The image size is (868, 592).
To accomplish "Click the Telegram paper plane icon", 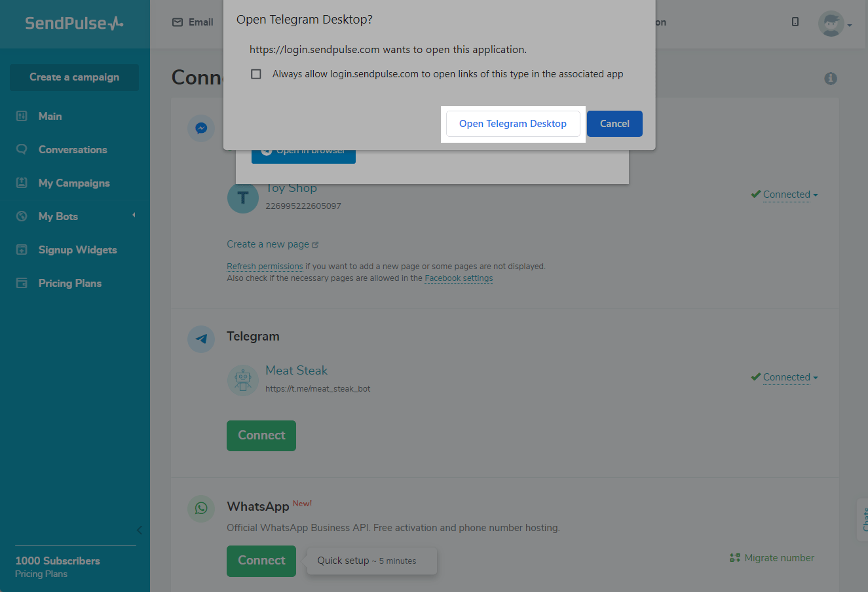I will pyautogui.click(x=201, y=339).
